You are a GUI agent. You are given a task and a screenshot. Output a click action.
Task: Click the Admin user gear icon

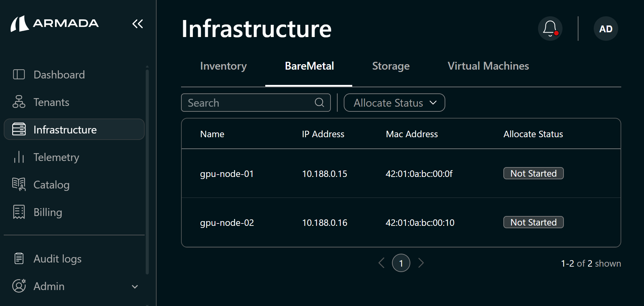pyautogui.click(x=19, y=286)
